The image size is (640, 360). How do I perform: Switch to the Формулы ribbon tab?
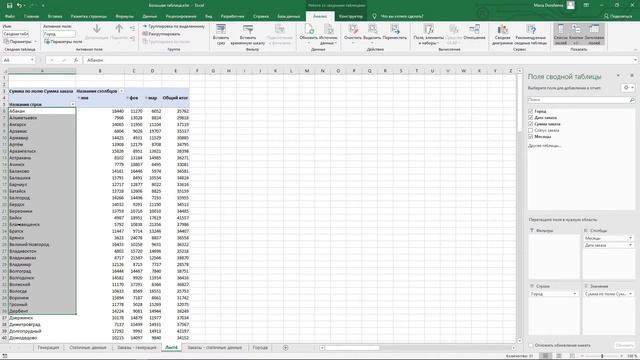pyautogui.click(x=124, y=16)
